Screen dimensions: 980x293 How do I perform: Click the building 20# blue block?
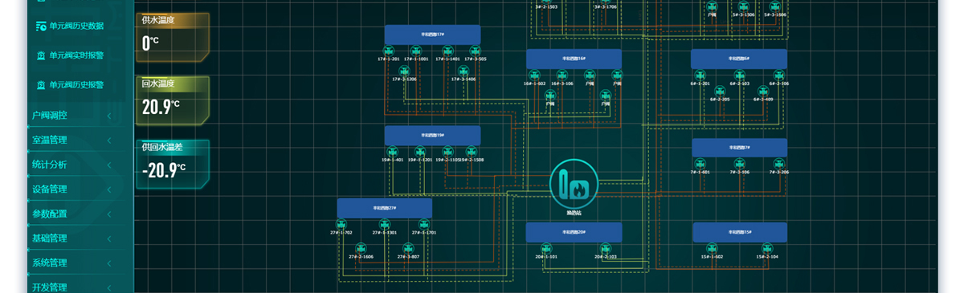click(x=574, y=233)
